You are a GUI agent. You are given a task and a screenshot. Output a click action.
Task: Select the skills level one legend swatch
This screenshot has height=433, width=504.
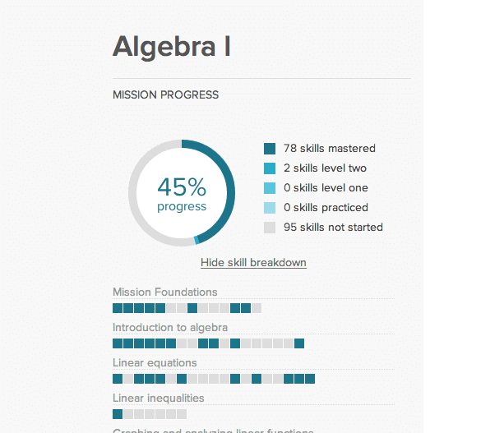[270, 188]
